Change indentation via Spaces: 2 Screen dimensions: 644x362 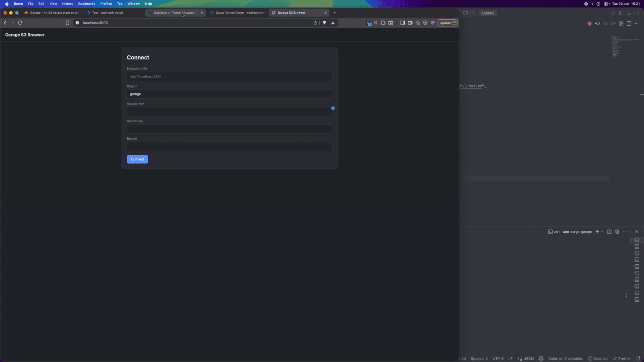pyautogui.click(x=479, y=358)
